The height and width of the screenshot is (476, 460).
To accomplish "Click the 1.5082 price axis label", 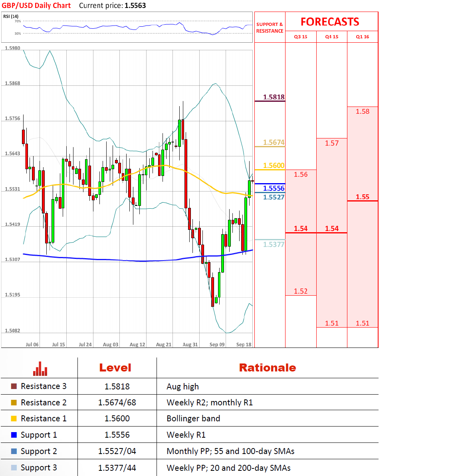I will pyautogui.click(x=12, y=331).
